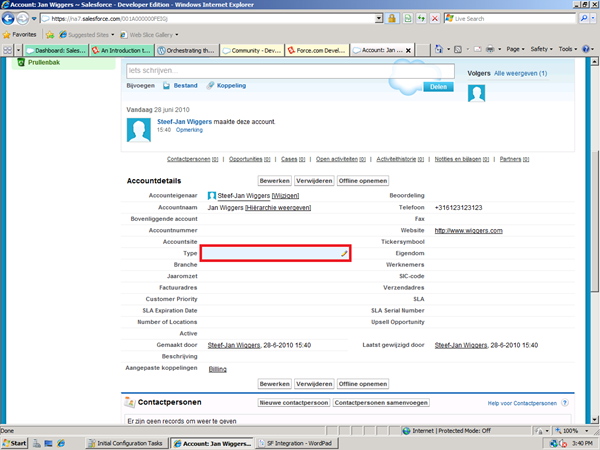The height and width of the screenshot is (450, 600).
Task: Switch to the Community - Dev... tab
Action: tap(252, 50)
